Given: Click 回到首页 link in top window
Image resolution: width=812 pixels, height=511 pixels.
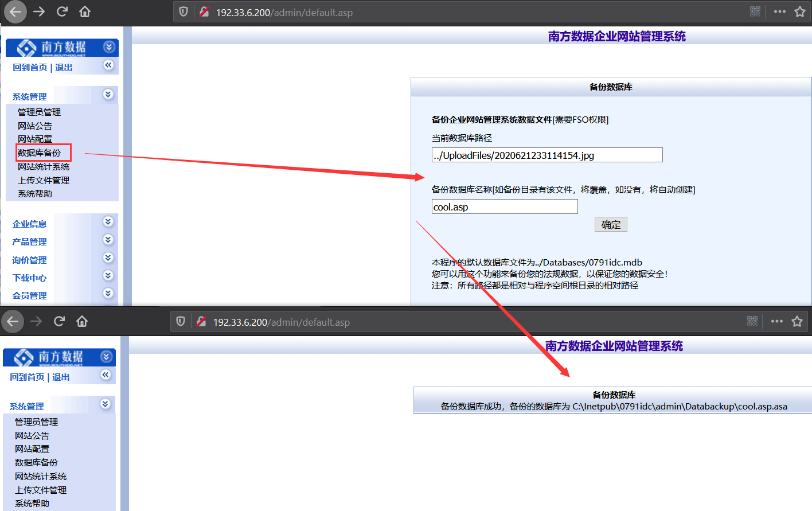Looking at the screenshot, I should point(30,68).
